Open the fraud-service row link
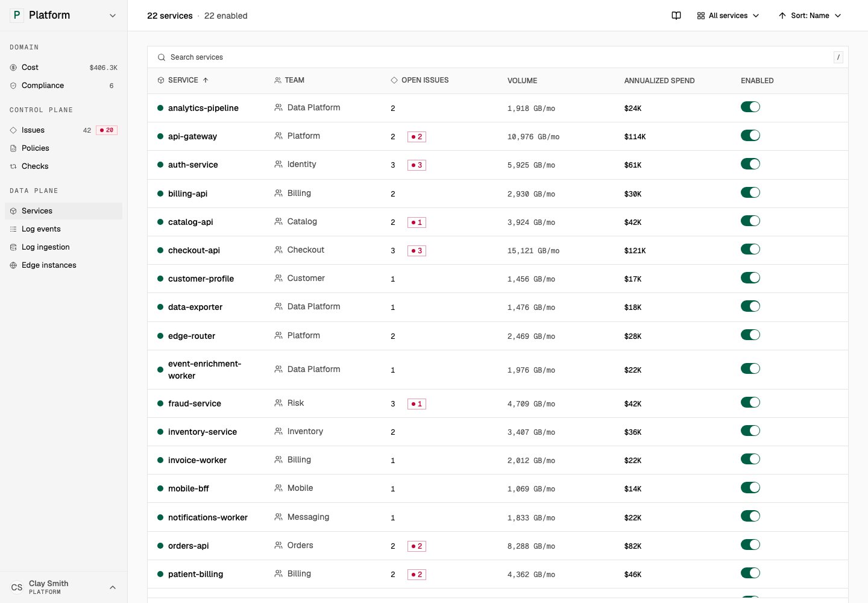This screenshot has height=603, width=868. pos(195,403)
